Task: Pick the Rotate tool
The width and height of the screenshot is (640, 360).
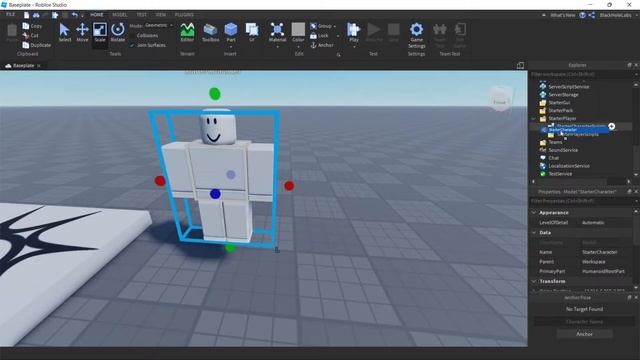Action: [x=118, y=32]
